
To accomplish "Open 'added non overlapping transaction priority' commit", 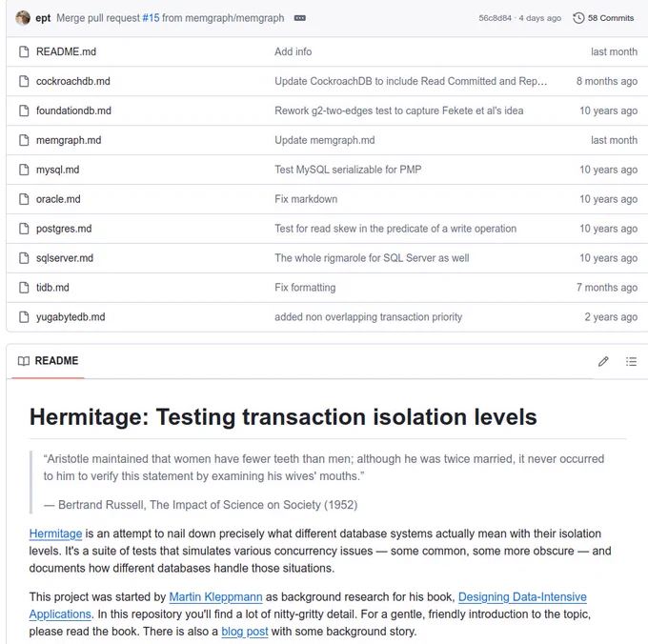I will coord(368,317).
